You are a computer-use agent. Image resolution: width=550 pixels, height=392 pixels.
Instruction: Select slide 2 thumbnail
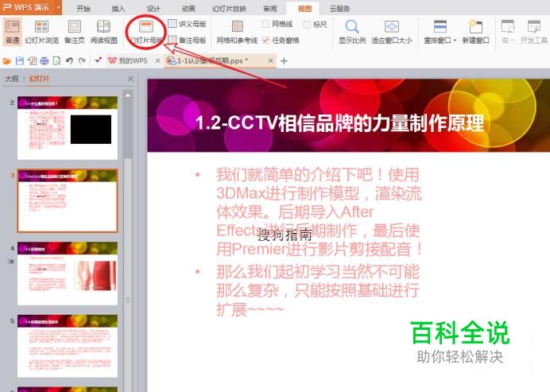point(68,128)
